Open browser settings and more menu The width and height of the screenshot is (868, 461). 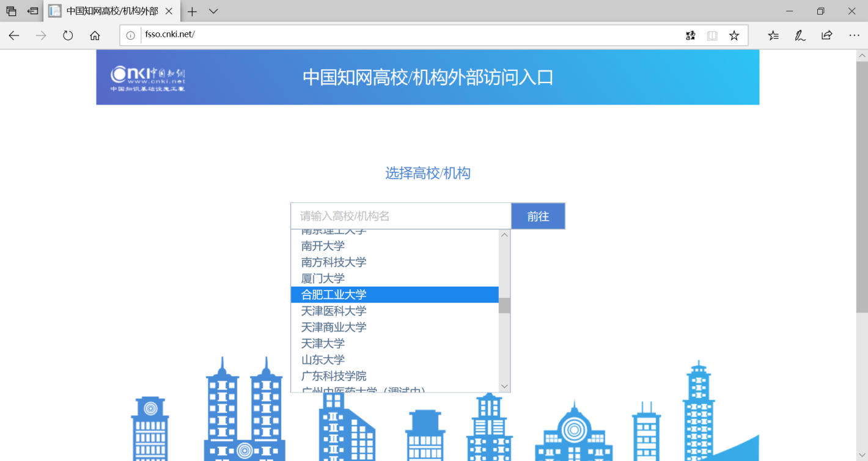click(x=855, y=35)
